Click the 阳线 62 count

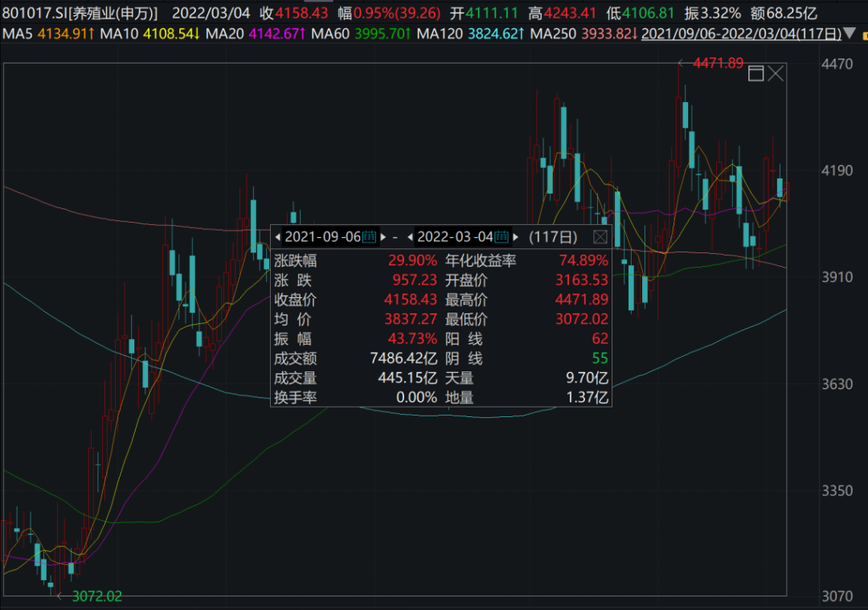(600, 339)
